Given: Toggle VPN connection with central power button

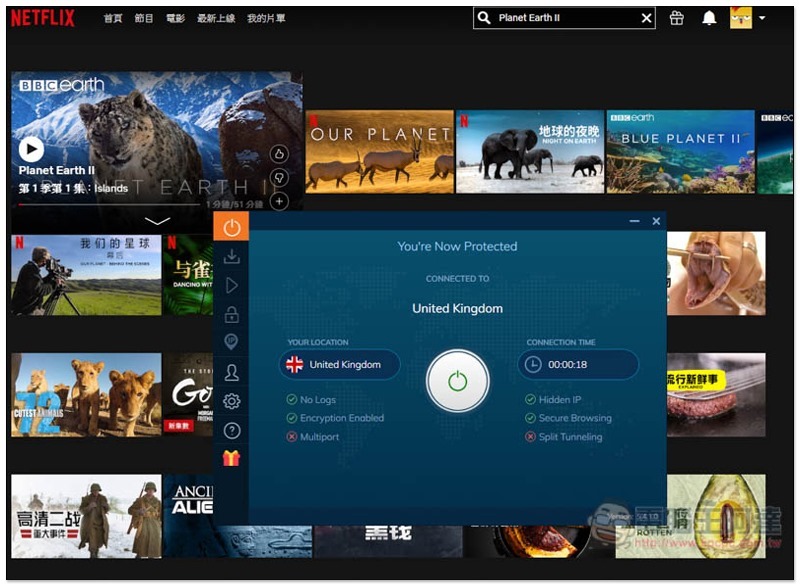Looking at the screenshot, I should (x=457, y=380).
